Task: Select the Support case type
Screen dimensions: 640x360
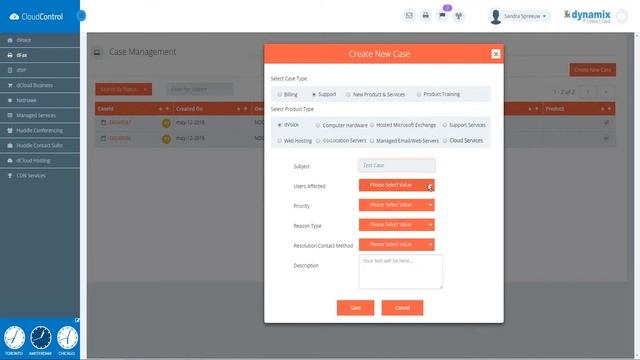Action: [314, 94]
